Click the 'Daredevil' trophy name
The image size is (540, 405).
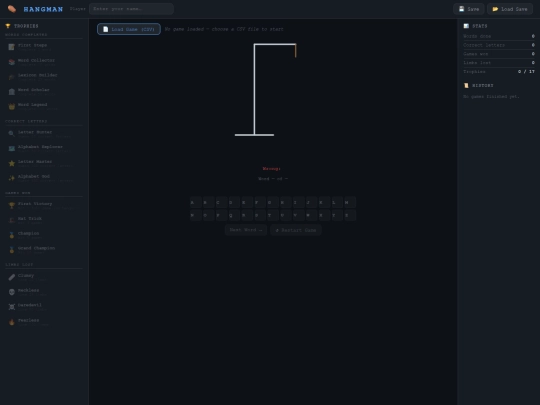[30, 305]
